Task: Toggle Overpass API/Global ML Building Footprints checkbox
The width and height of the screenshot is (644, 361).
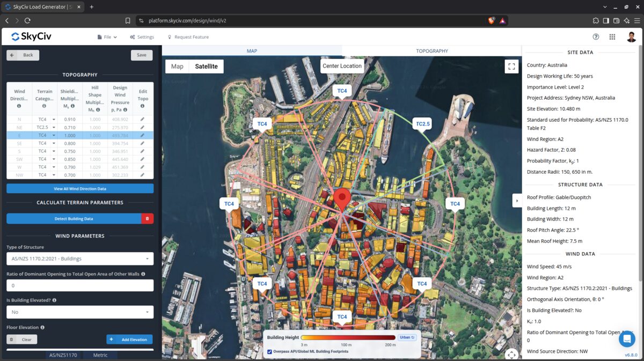Action: pyautogui.click(x=269, y=351)
